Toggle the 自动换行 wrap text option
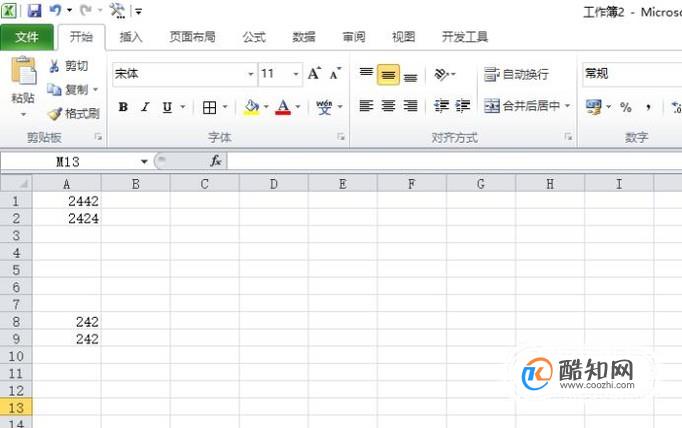Screen dimensions: 682x428 [516, 74]
